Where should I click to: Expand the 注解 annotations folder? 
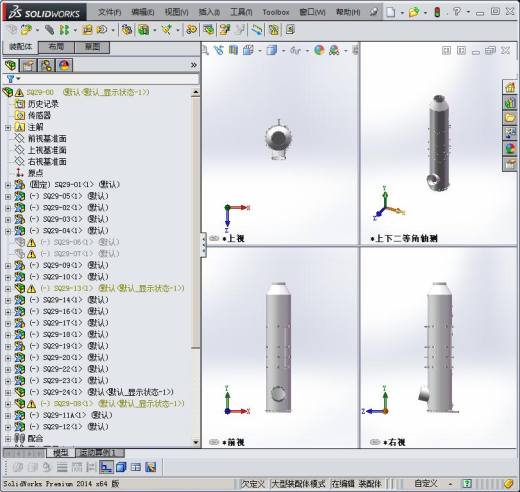pyautogui.click(x=8, y=127)
